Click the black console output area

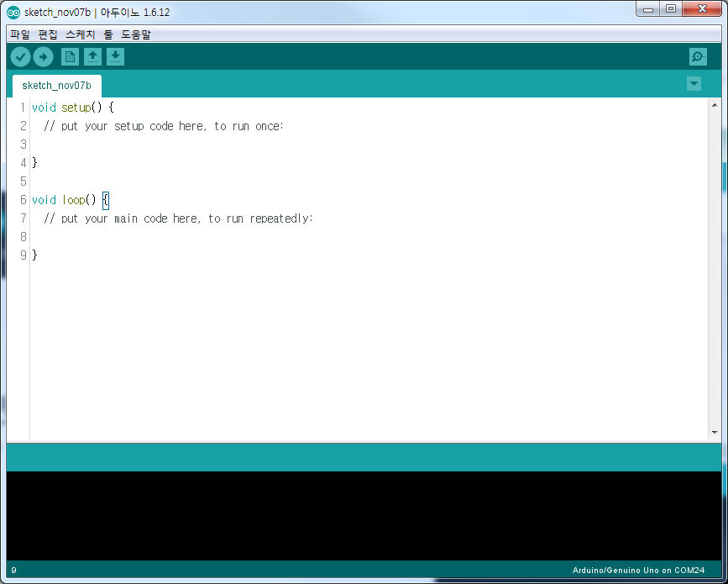(x=364, y=514)
